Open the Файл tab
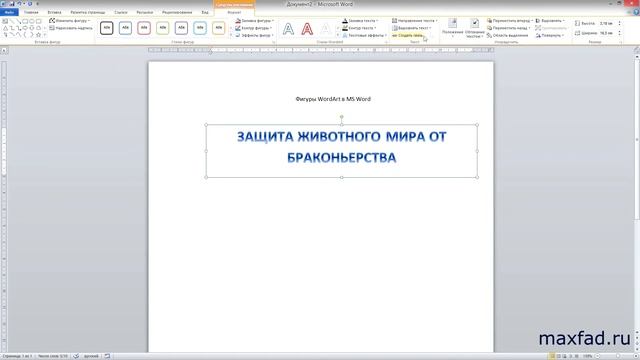The width and height of the screenshot is (640, 360). (x=9, y=12)
